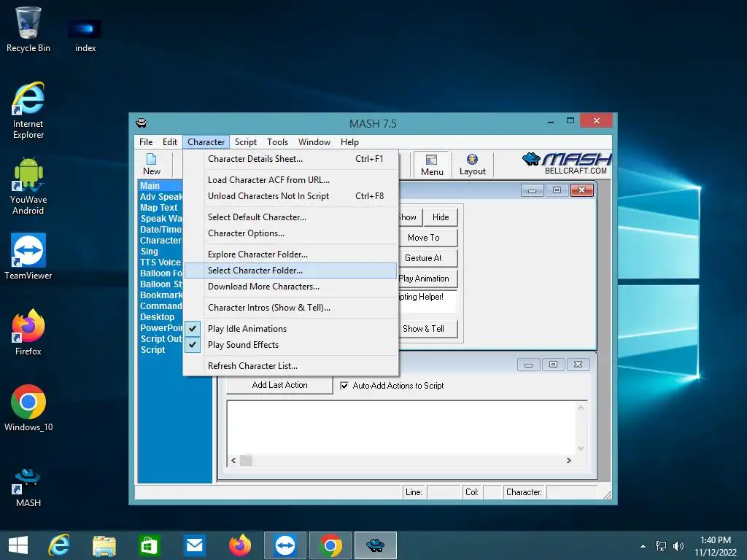747x560 pixels.
Task: Toggle Play Idle Animations menu option
Action: (x=290, y=329)
